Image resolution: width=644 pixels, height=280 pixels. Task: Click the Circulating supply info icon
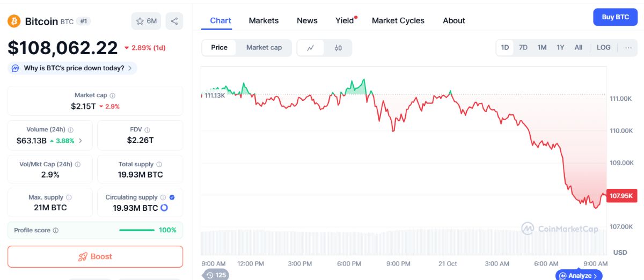point(163,197)
